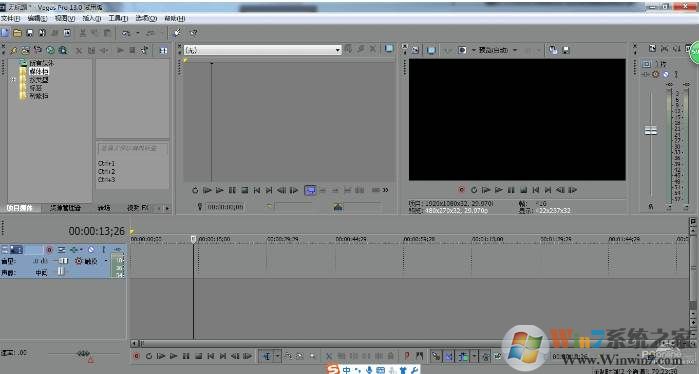This screenshot has height=374, width=699.
Task: Create a new project with main toolbar icon
Action: pyautogui.click(x=5, y=33)
